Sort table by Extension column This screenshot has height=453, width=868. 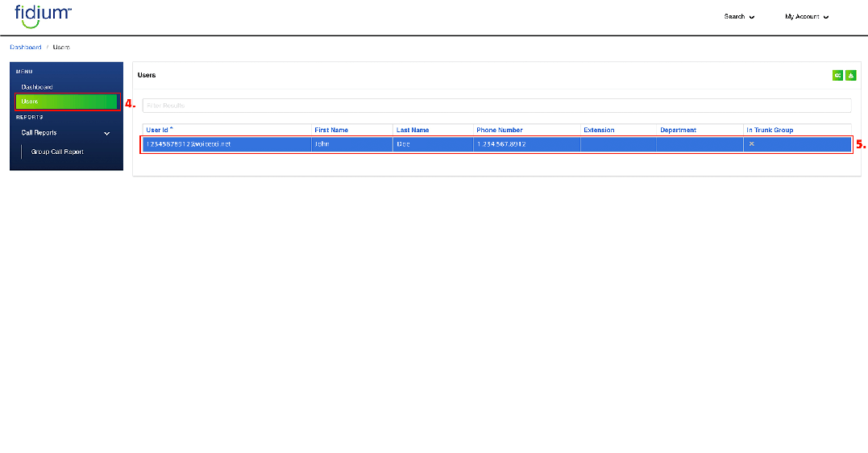(x=599, y=130)
